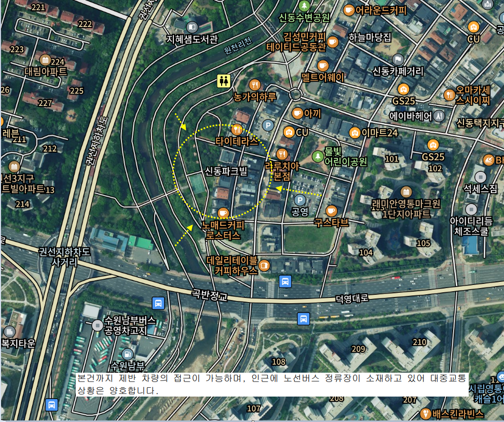Open the 수원남부버스 공영차고지 marker icon
The width and height of the screenshot is (504, 422).
[97, 325]
